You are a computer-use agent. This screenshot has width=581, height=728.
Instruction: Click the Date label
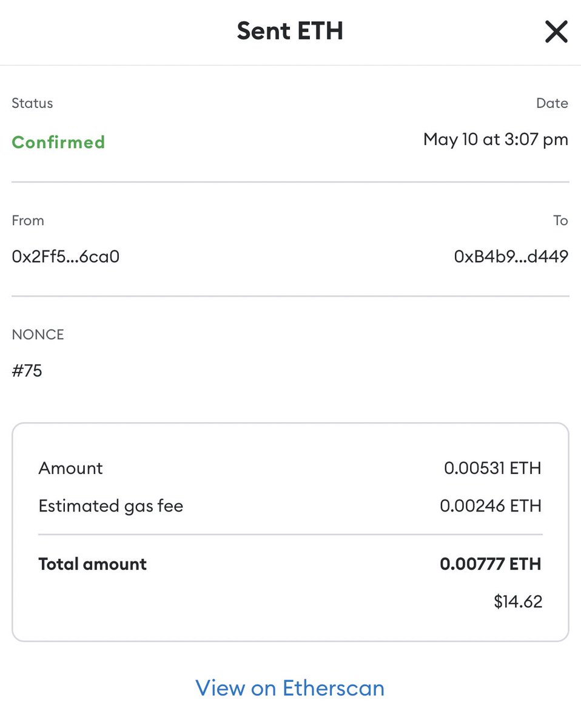[x=552, y=103]
